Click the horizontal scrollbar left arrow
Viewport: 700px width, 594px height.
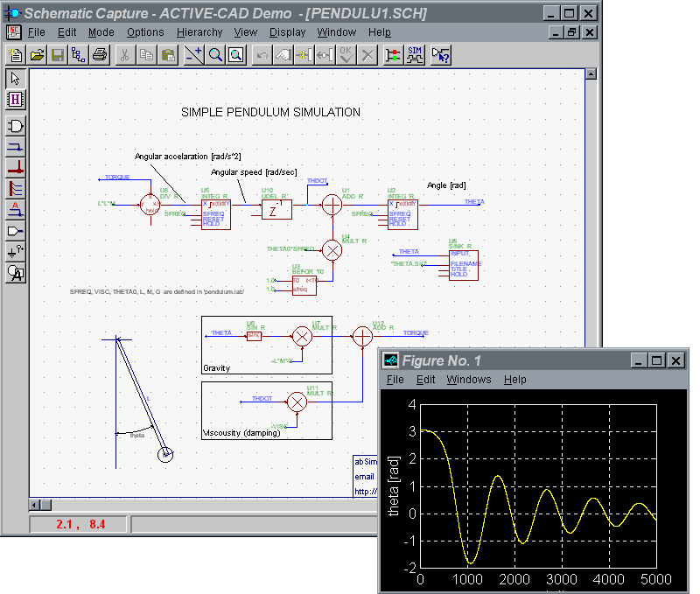(x=35, y=505)
